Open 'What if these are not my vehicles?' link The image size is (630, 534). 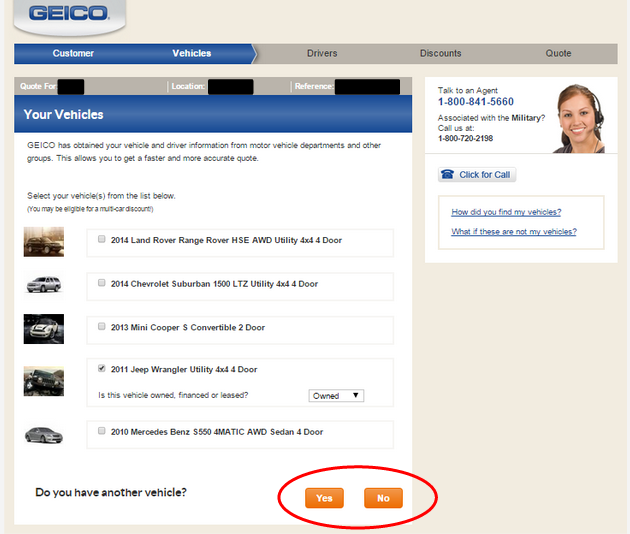[514, 231]
